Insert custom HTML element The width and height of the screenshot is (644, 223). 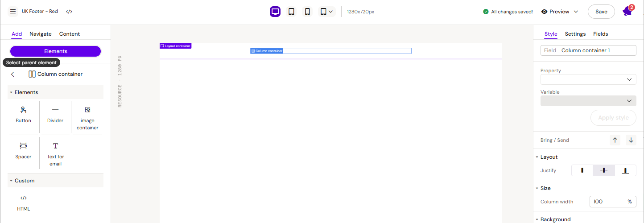point(24,202)
